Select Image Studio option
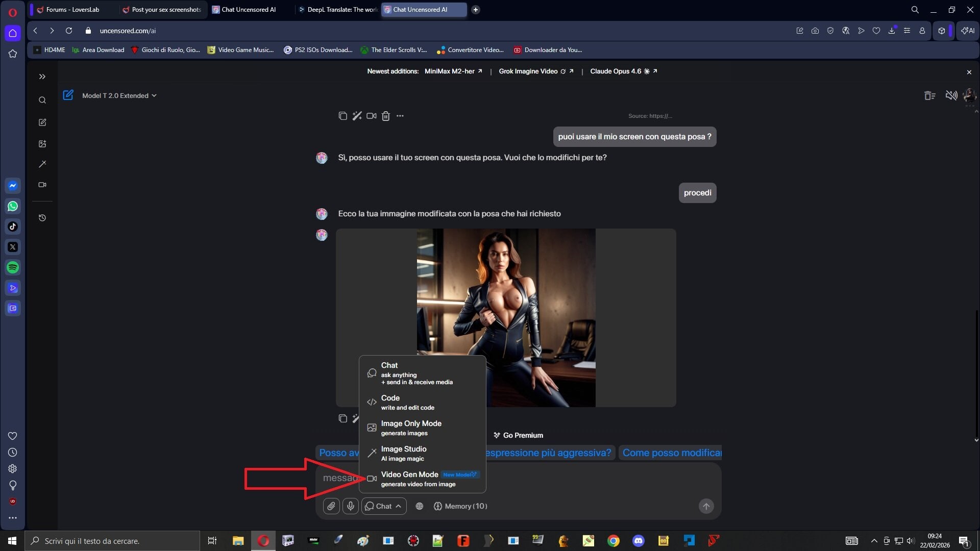This screenshot has width=980, height=551. (423, 454)
